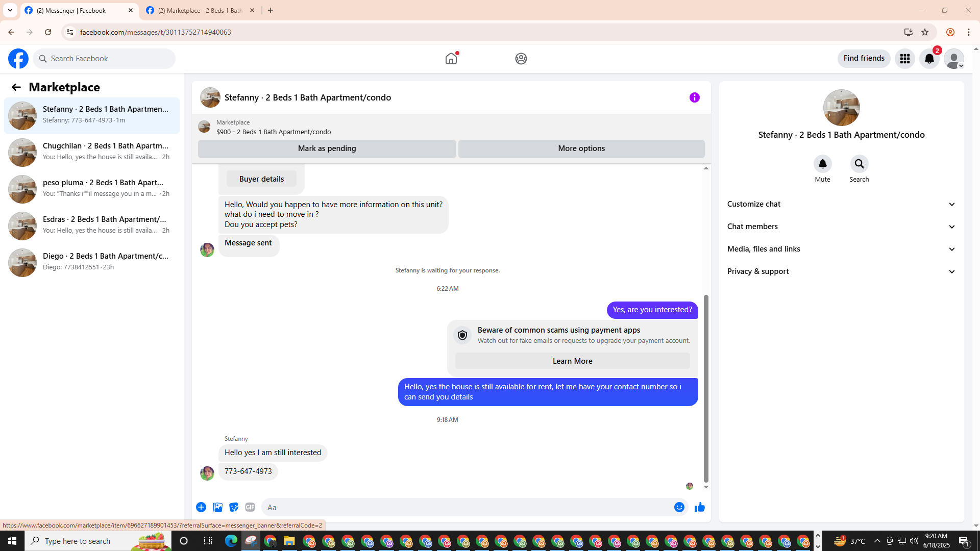Open the Windows notification center

(x=964, y=541)
